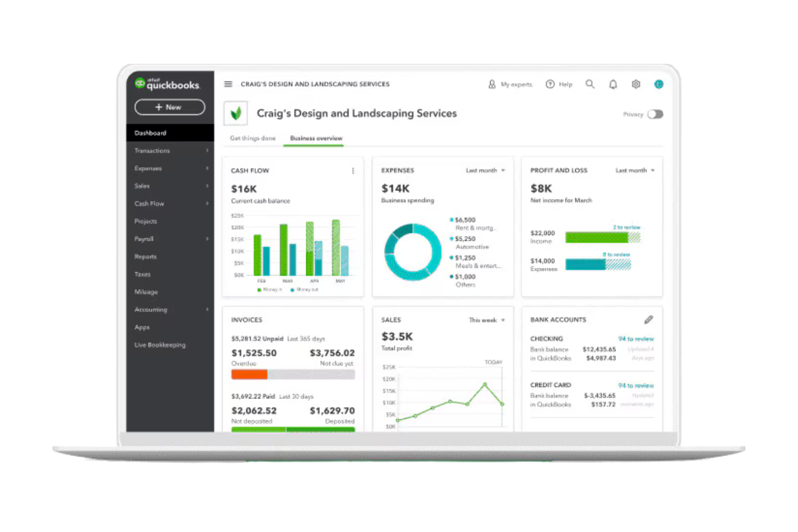Click $8K net income figure
Screen dimensions: 798x532
[541, 189]
